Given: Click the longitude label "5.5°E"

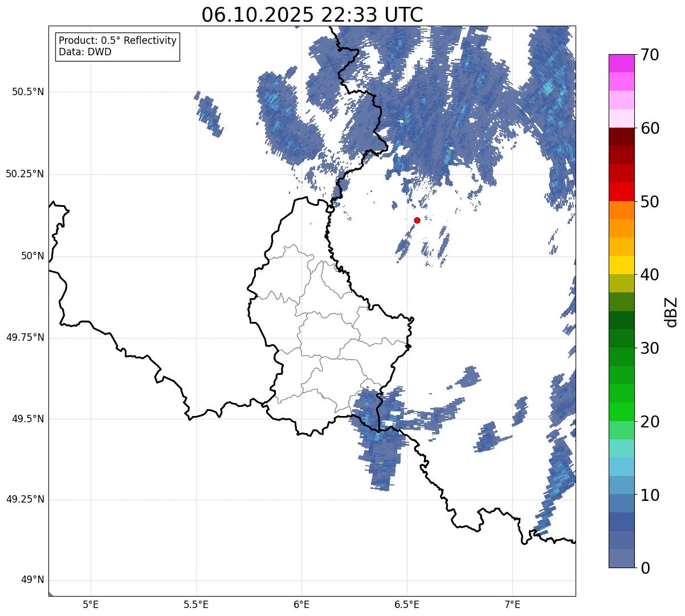Looking at the screenshot, I should (196, 605).
